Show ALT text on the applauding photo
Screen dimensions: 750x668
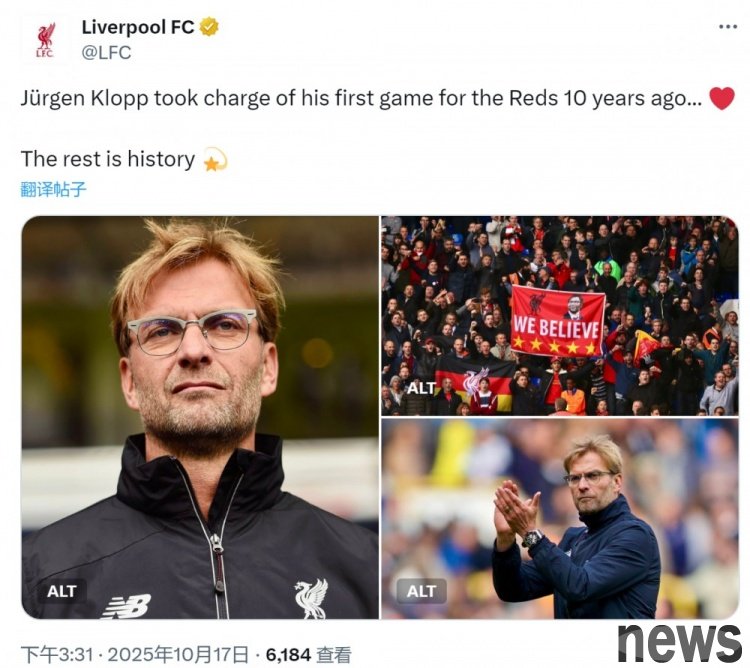click(x=421, y=591)
